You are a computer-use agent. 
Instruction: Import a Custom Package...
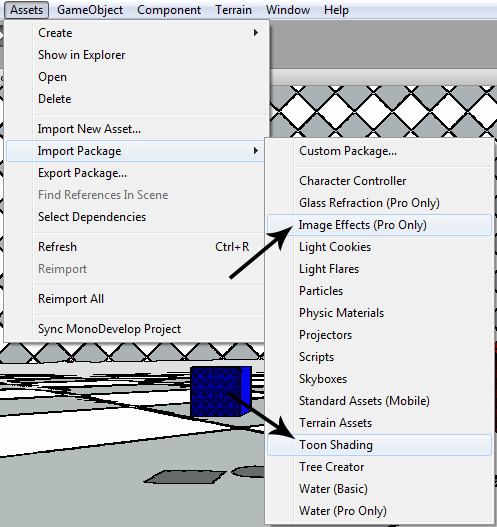(x=379, y=151)
